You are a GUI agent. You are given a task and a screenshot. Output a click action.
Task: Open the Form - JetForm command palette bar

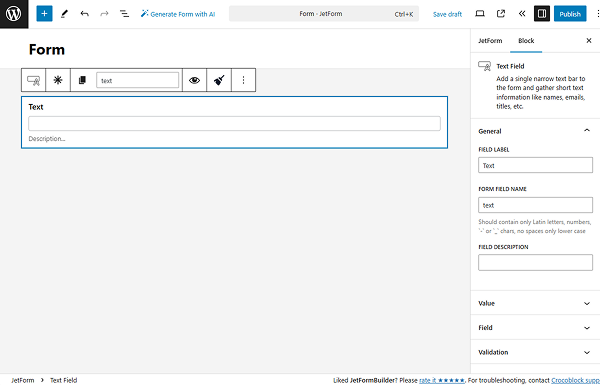324,14
